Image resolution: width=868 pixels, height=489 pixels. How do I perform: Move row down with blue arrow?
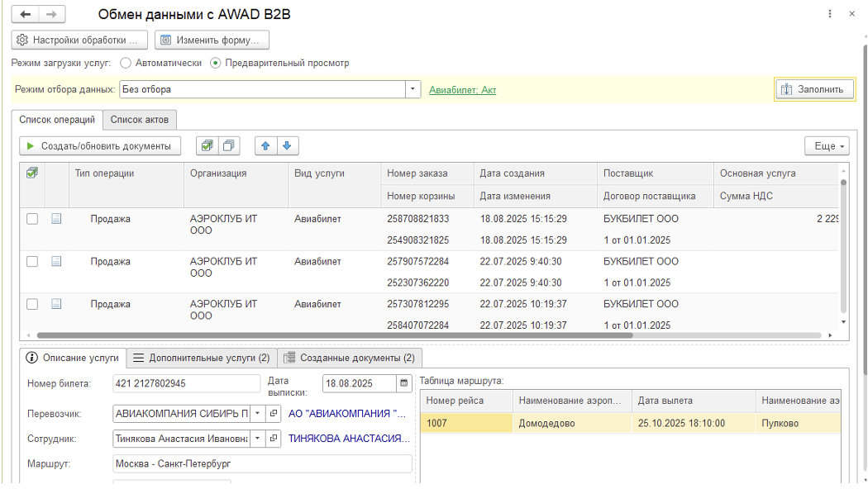(x=287, y=146)
